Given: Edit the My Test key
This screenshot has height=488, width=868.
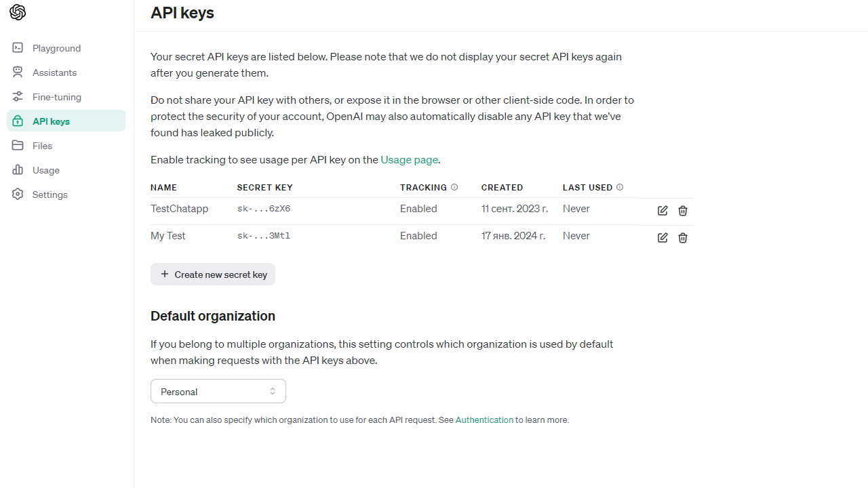Looking at the screenshot, I should tap(663, 238).
